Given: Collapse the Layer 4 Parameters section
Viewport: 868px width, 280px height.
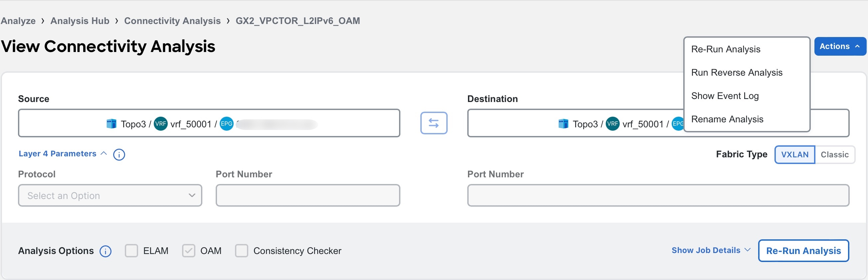Looking at the screenshot, I should (x=63, y=154).
